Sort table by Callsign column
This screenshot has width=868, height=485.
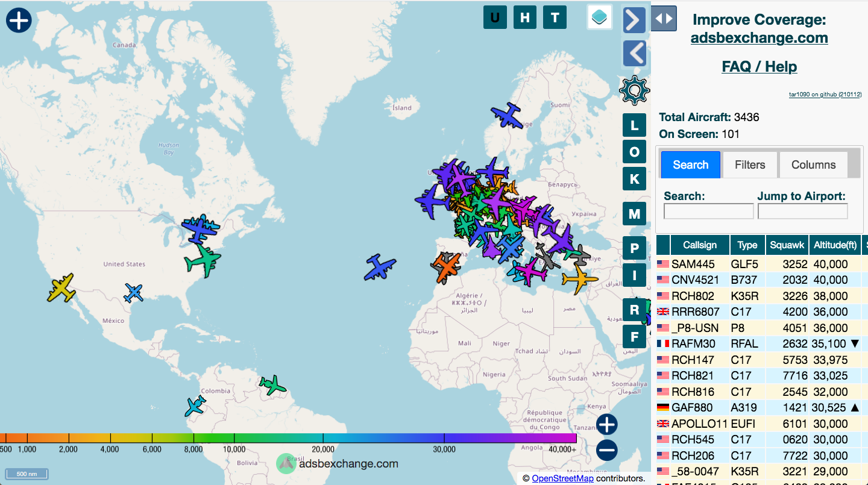coord(700,245)
